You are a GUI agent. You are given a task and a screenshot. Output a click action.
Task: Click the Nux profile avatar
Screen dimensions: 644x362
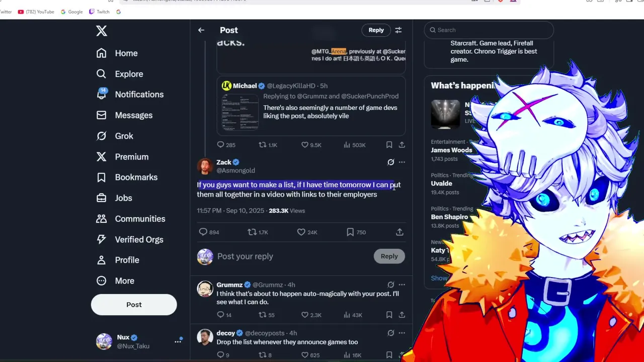(x=104, y=341)
